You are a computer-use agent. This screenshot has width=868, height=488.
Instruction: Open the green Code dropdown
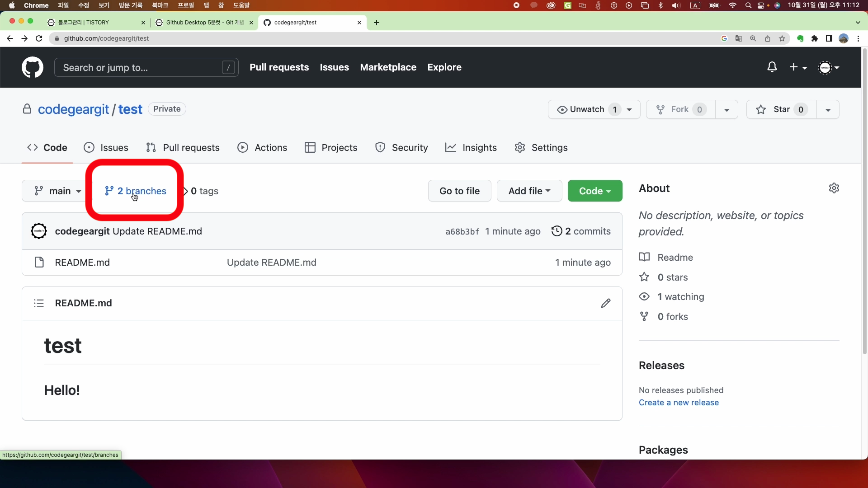pyautogui.click(x=595, y=191)
